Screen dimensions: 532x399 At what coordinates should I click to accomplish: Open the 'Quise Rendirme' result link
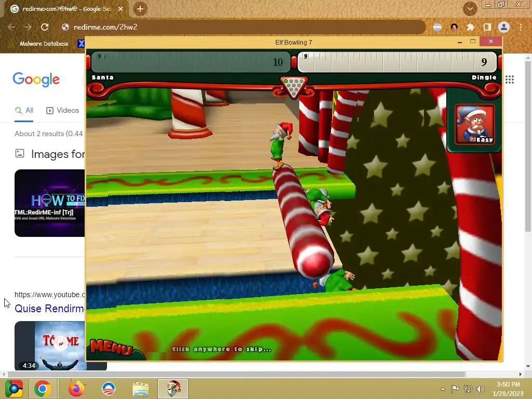coord(49,309)
